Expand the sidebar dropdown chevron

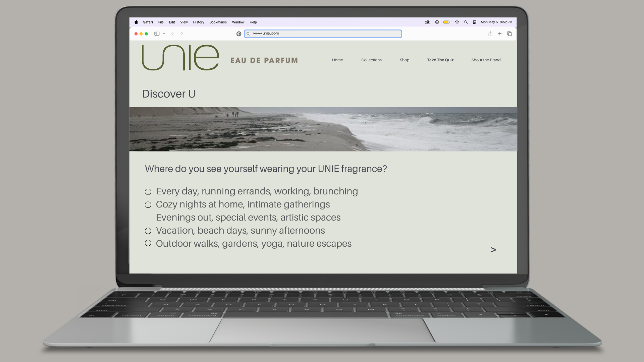tap(164, 34)
